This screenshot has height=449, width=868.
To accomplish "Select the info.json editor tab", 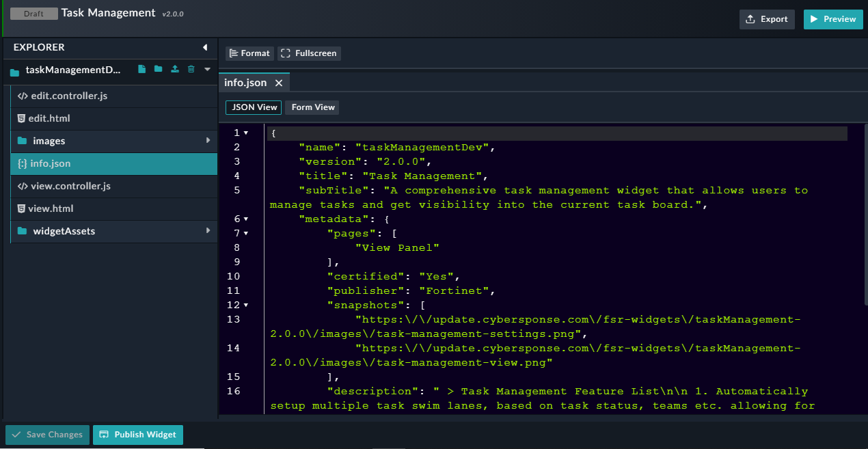I will point(245,82).
